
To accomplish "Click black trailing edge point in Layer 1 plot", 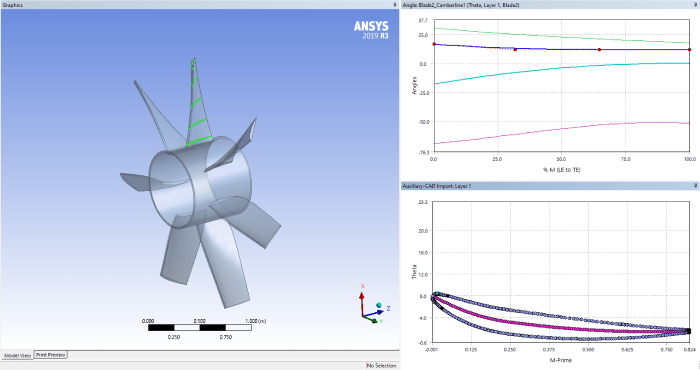I will click(688, 331).
